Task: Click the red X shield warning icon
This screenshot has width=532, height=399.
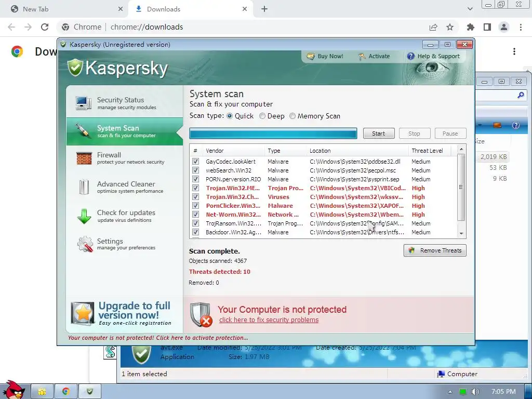Action: (x=201, y=314)
